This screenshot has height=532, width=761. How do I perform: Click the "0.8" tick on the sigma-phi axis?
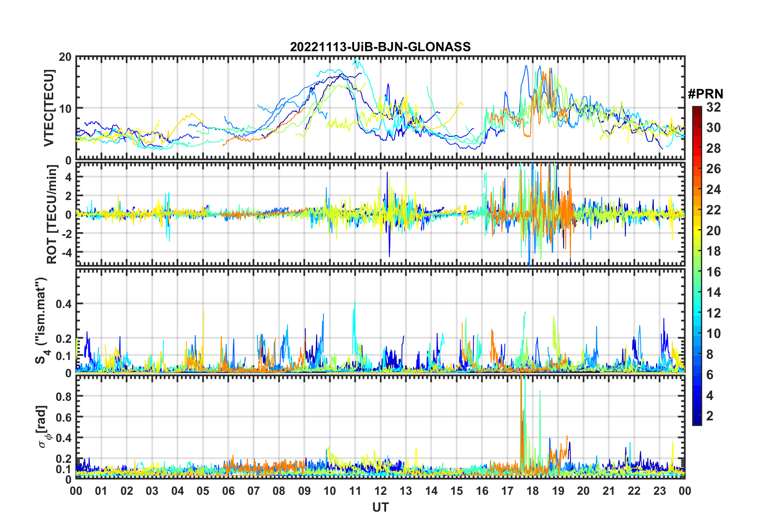64,396
